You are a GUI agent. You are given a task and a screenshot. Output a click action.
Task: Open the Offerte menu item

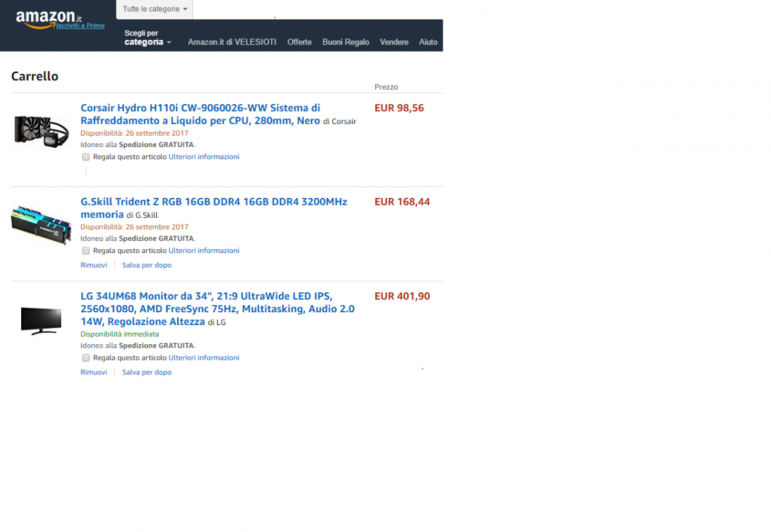(299, 42)
